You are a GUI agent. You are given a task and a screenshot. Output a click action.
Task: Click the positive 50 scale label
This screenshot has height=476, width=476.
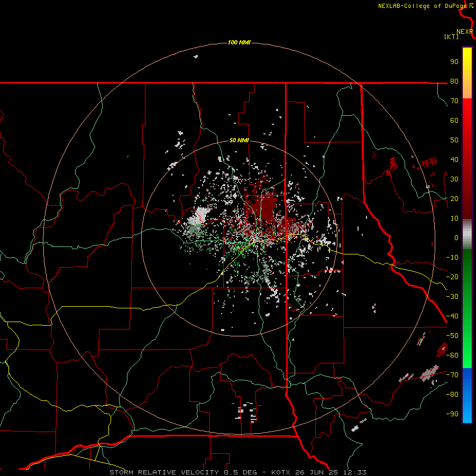pos(454,140)
